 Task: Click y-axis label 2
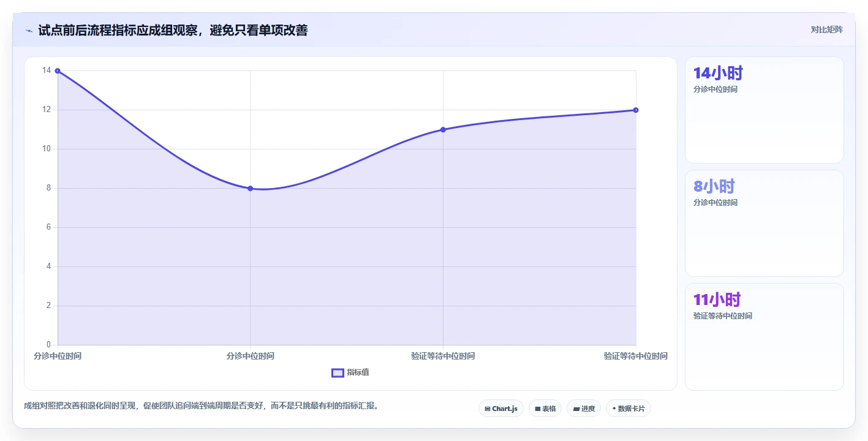click(x=49, y=306)
